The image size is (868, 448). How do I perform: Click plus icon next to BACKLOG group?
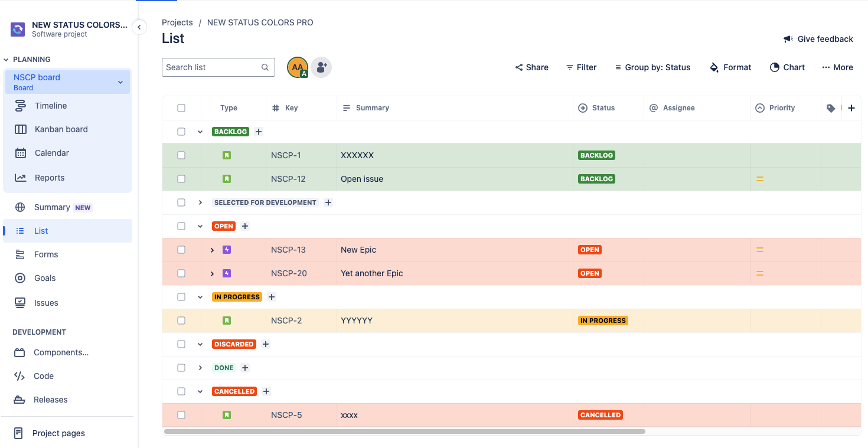point(259,132)
